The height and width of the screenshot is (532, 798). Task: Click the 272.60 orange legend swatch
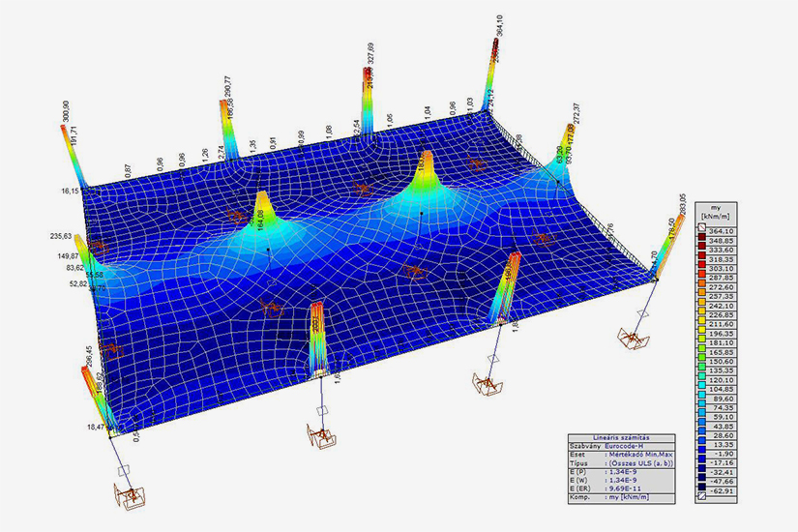[699, 288]
